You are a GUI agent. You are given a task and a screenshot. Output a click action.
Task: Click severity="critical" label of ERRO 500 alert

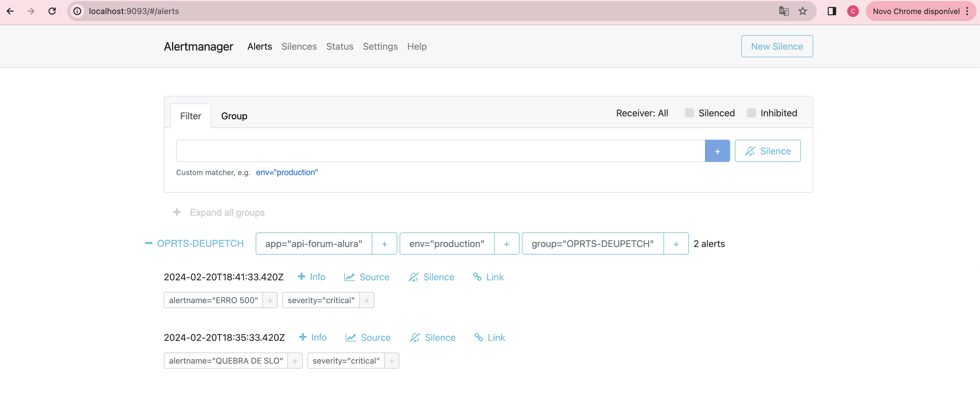tap(321, 301)
